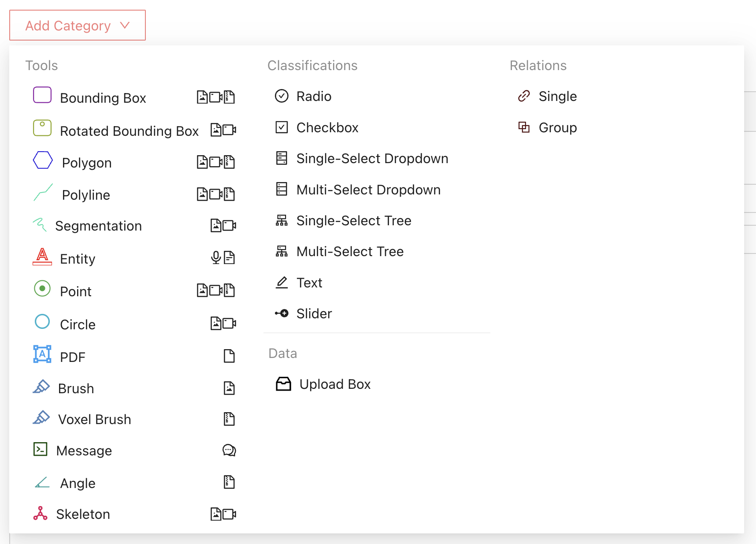The height and width of the screenshot is (544, 756).
Task: Click the chat bubble icon beside Message
Action: click(229, 450)
